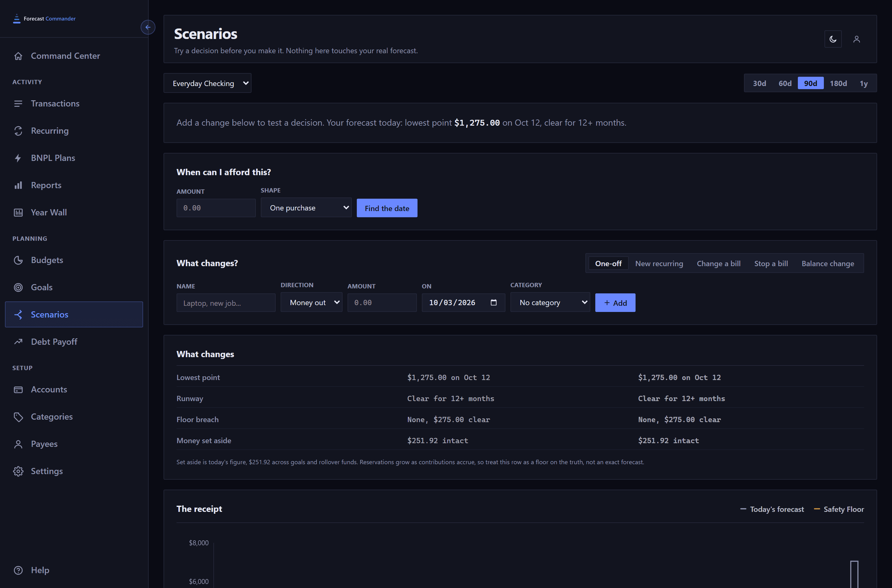Screen dimensions: 892x588
Task: Open the Year Wall page
Action: tap(74, 212)
